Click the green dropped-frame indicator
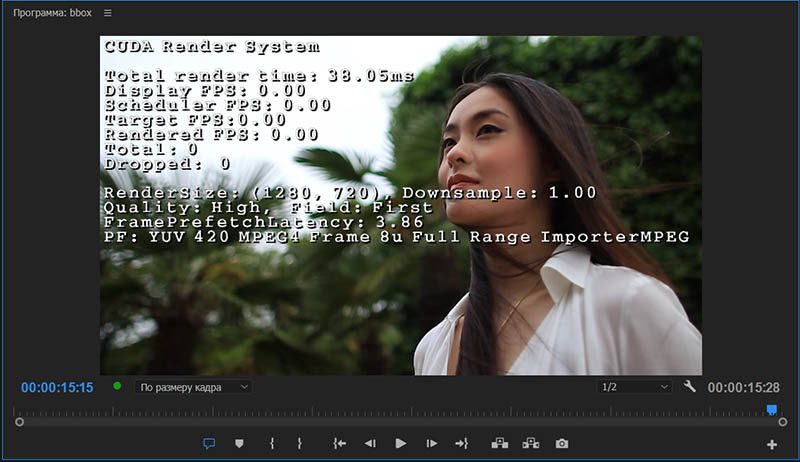Viewport: 800px width, 462px height. tap(117, 386)
